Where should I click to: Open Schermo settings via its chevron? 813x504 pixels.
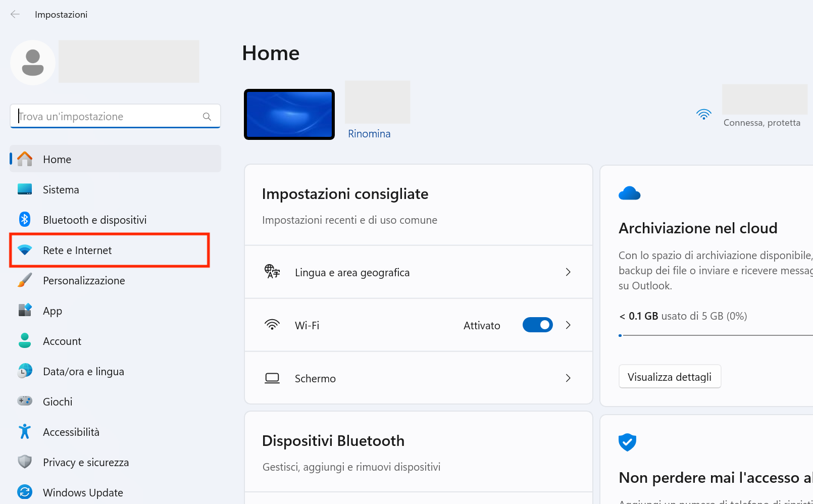pos(568,378)
